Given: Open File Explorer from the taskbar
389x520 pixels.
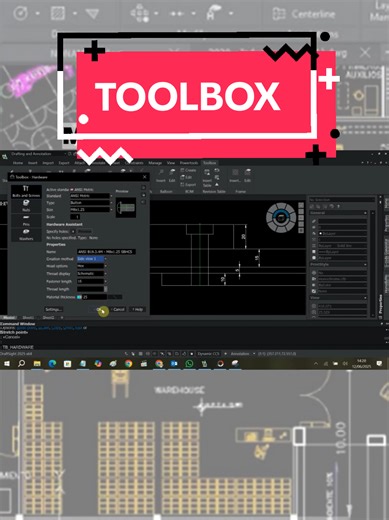Looking at the screenshot, I should pos(37,364).
